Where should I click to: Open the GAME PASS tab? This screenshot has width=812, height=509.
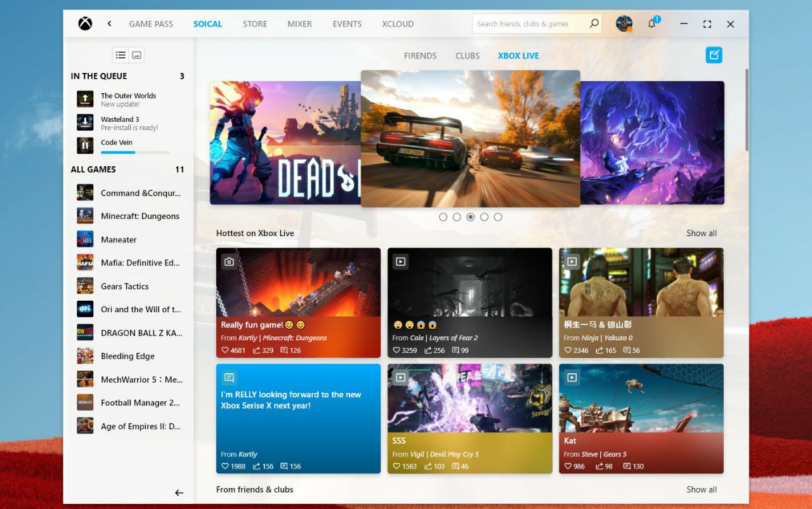coord(151,24)
